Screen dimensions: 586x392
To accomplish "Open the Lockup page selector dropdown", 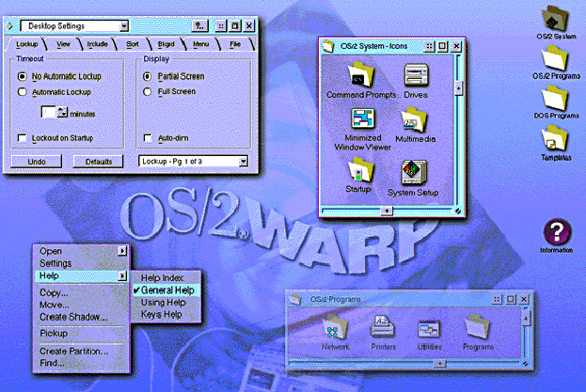I will pos(244,162).
